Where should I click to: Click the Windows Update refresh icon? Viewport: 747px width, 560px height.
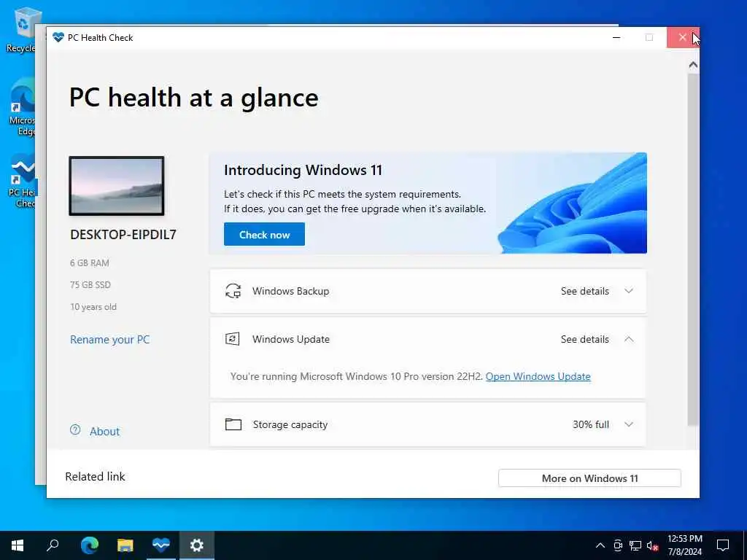click(x=233, y=339)
